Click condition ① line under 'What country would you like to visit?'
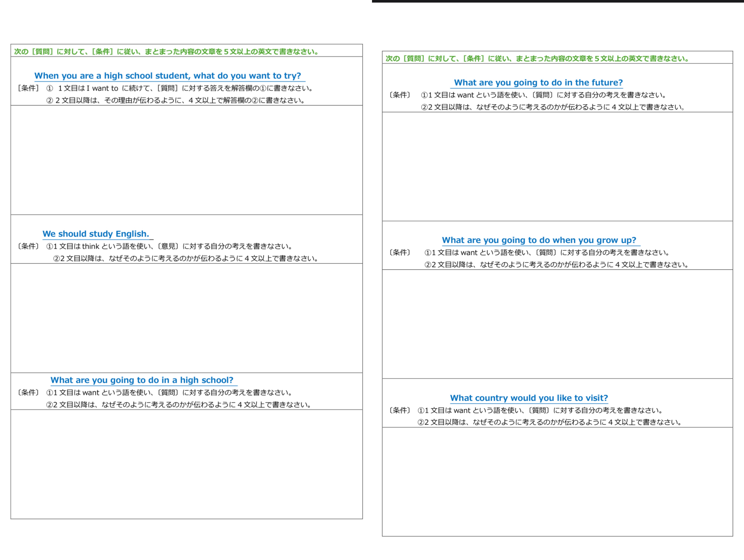Screen dimensions: 744x560 point(540,410)
